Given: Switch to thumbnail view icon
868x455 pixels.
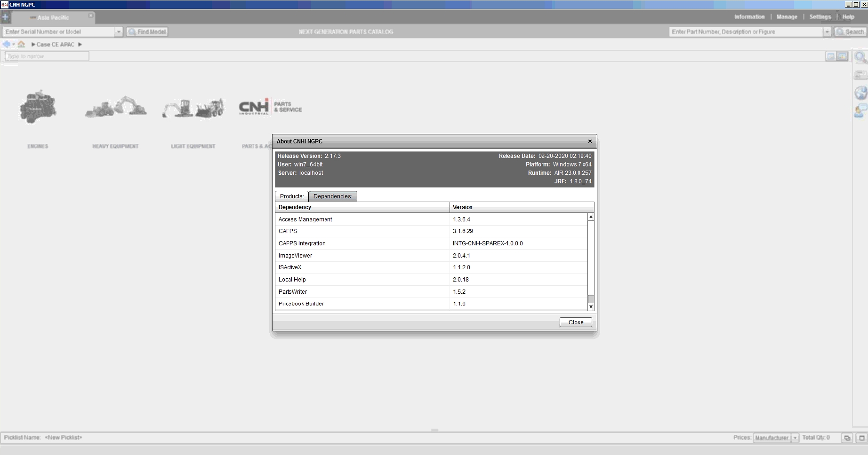Looking at the screenshot, I should (x=842, y=56).
